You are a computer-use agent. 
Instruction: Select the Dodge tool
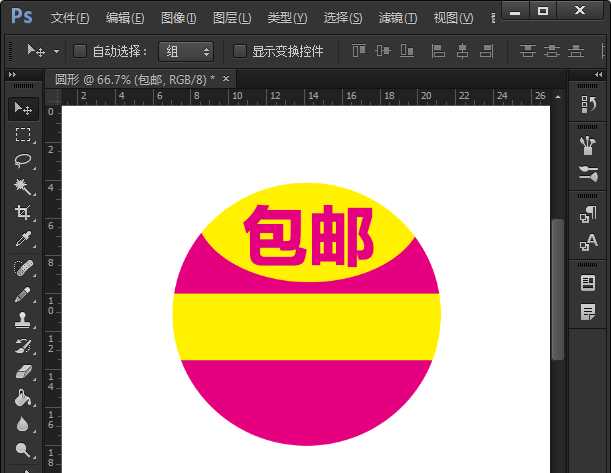pos(23,450)
